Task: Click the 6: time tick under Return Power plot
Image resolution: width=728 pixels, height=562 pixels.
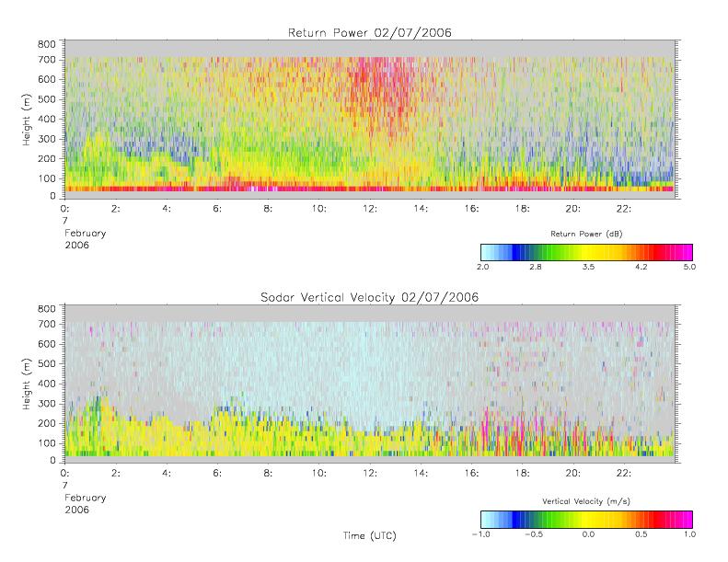Action: [217, 209]
